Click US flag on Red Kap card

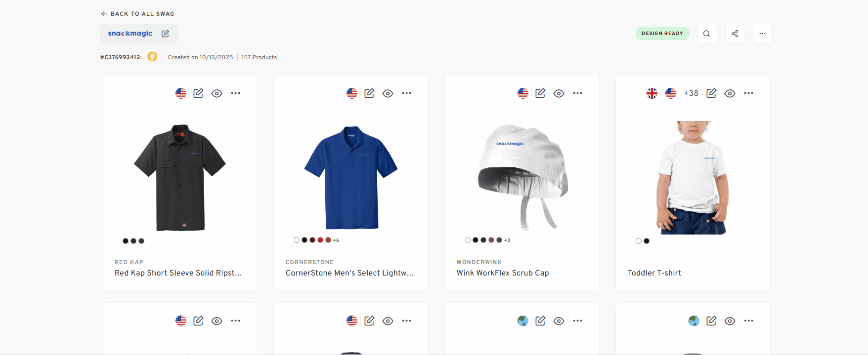[181, 93]
